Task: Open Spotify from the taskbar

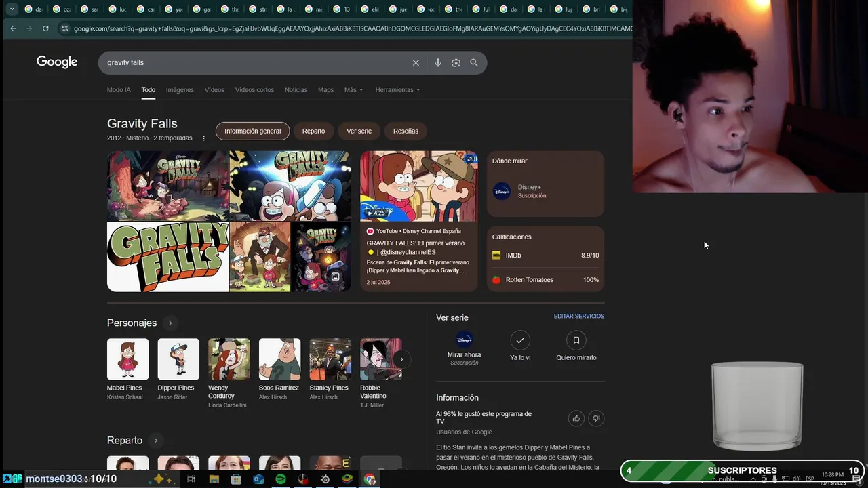Action: (x=281, y=479)
